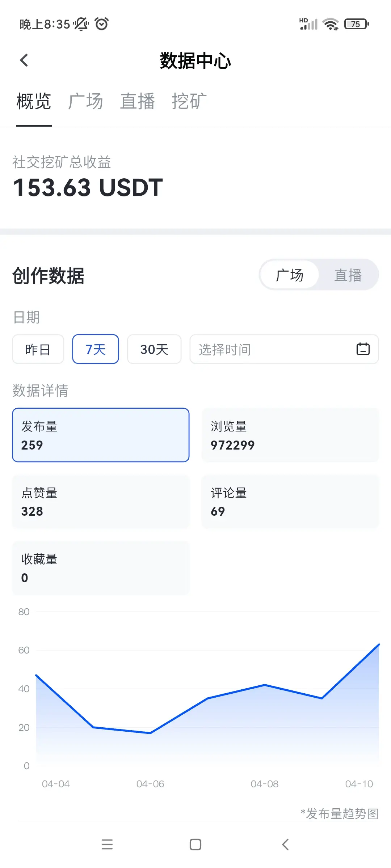Choose the 30天 date range
The height and width of the screenshot is (868, 391).
pyautogui.click(x=154, y=349)
